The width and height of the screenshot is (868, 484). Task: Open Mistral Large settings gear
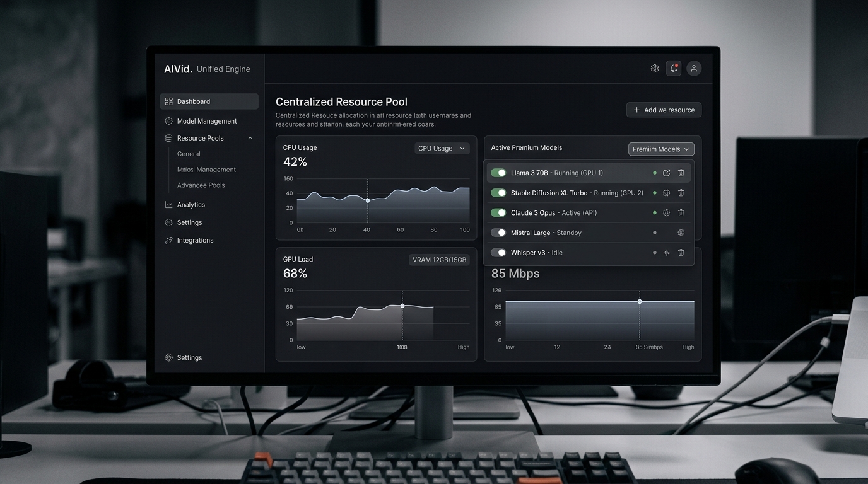tap(681, 233)
